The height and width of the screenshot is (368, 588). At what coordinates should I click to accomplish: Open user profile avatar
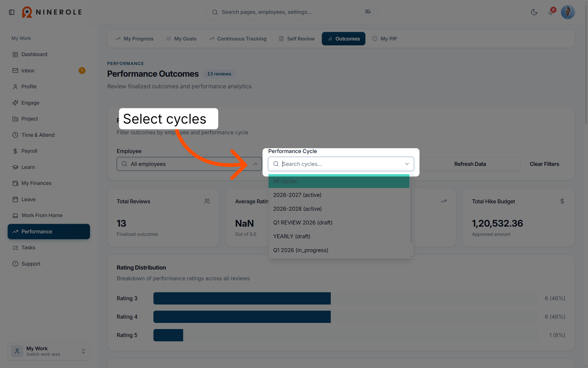568,12
